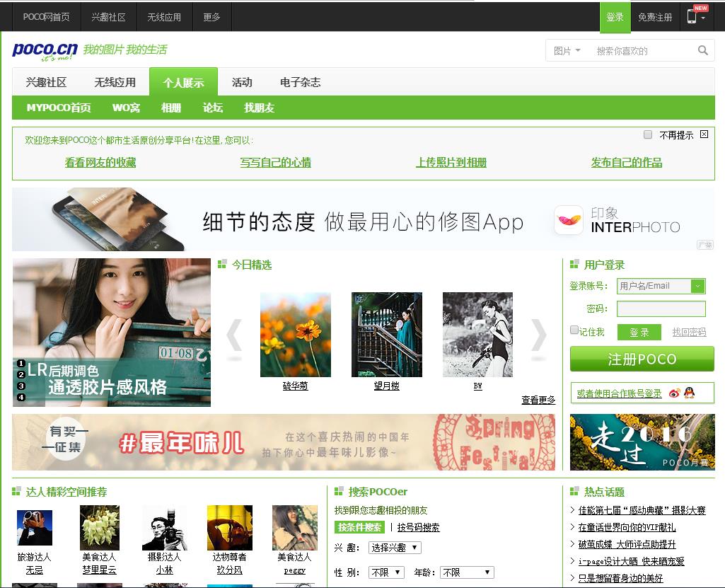Select slide number 4 on banner

click(21, 397)
